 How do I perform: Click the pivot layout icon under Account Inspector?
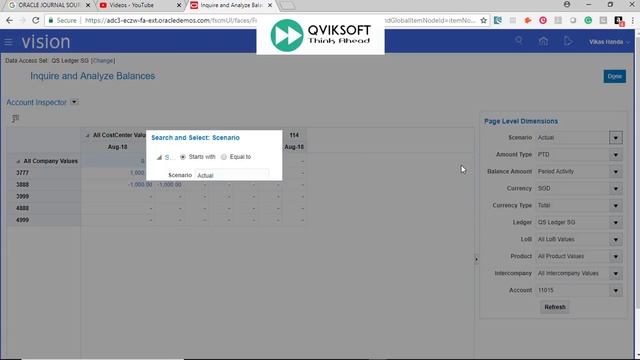click(x=16, y=118)
